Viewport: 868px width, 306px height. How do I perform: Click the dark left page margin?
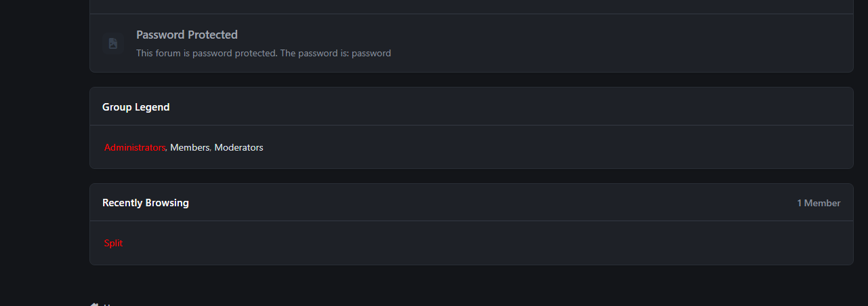pos(44,153)
